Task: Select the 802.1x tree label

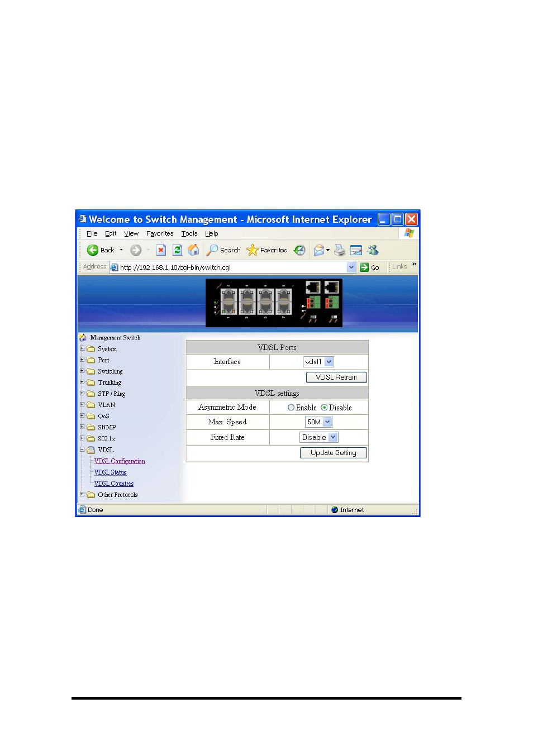Action: click(x=107, y=438)
